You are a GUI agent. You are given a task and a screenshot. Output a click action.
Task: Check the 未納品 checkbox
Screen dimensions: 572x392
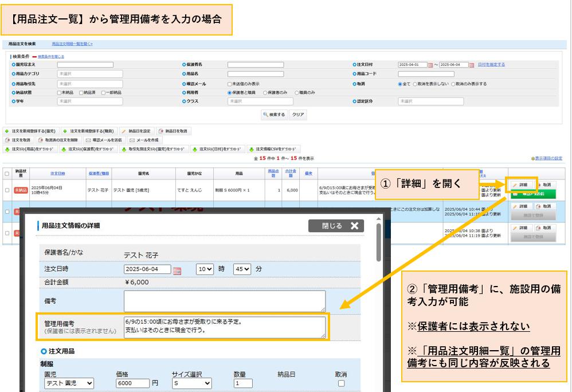tap(59, 92)
